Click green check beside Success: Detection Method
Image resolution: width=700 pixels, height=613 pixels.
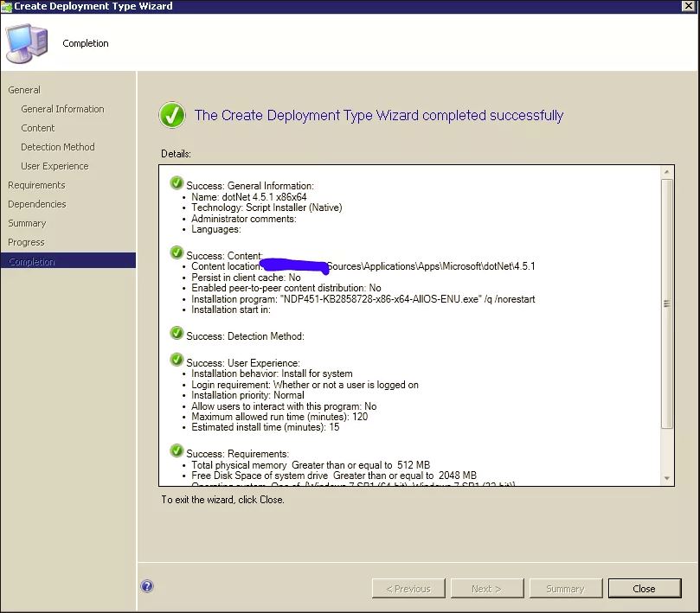[177, 333]
